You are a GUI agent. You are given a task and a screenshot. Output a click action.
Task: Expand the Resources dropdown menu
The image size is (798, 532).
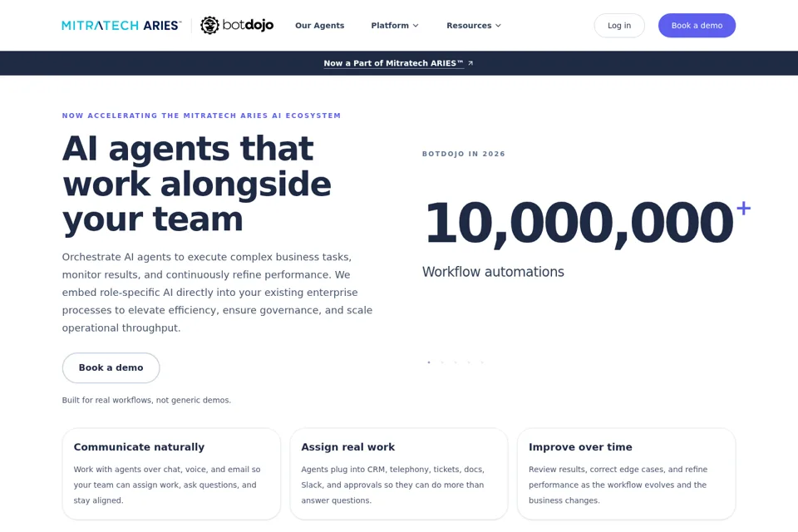(x=474, y=26)
